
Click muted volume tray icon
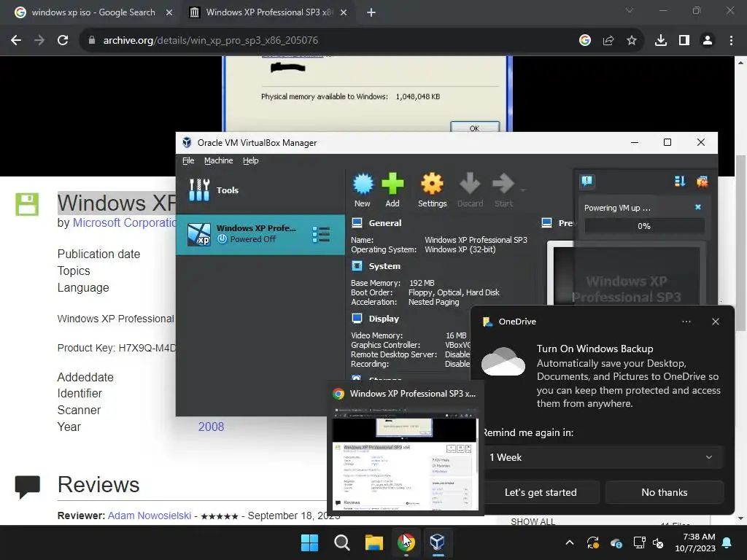pyautogui.click(x=658, y=542)
